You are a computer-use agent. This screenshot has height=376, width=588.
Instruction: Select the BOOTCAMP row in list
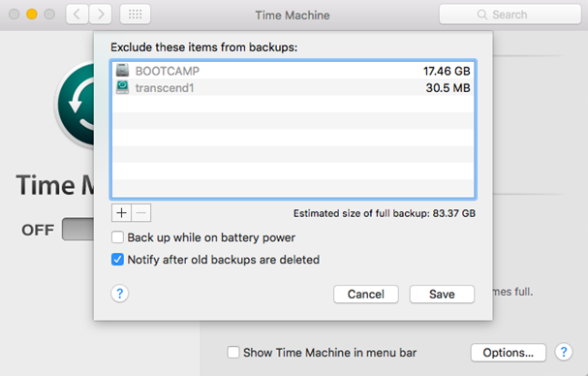click(x=293, y=71)
